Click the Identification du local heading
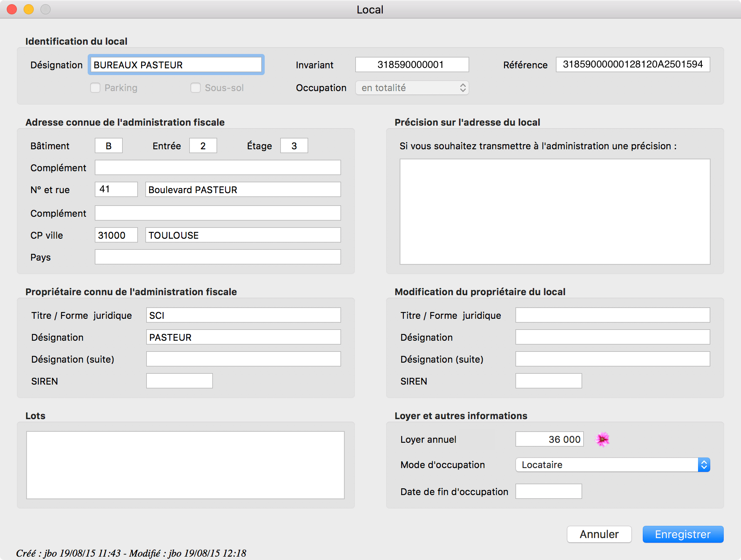 [76, 41]
